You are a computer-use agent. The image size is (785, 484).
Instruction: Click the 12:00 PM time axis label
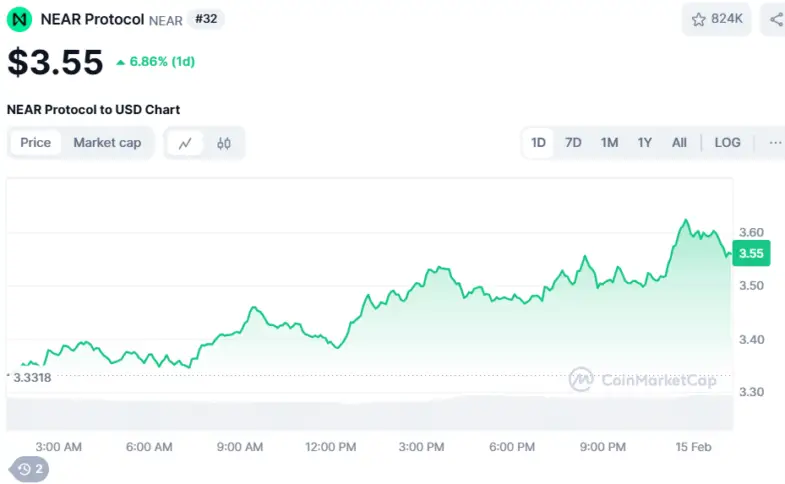[330, 447]
